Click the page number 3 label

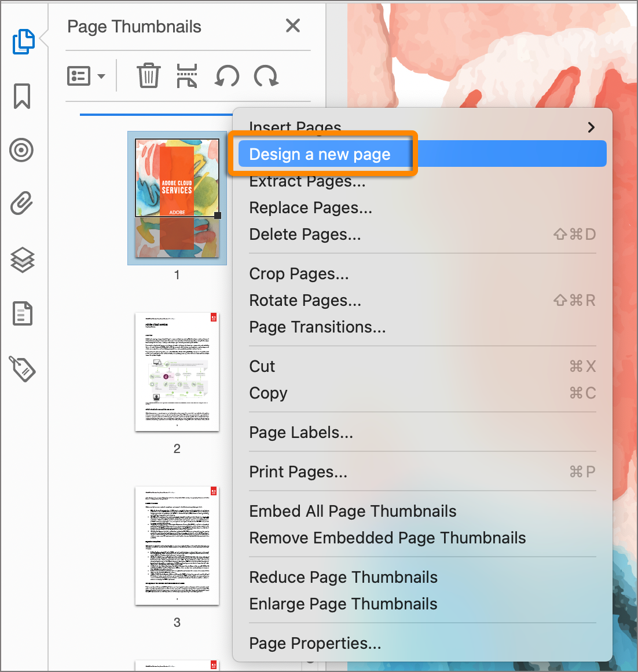click(x=177, y=622)
